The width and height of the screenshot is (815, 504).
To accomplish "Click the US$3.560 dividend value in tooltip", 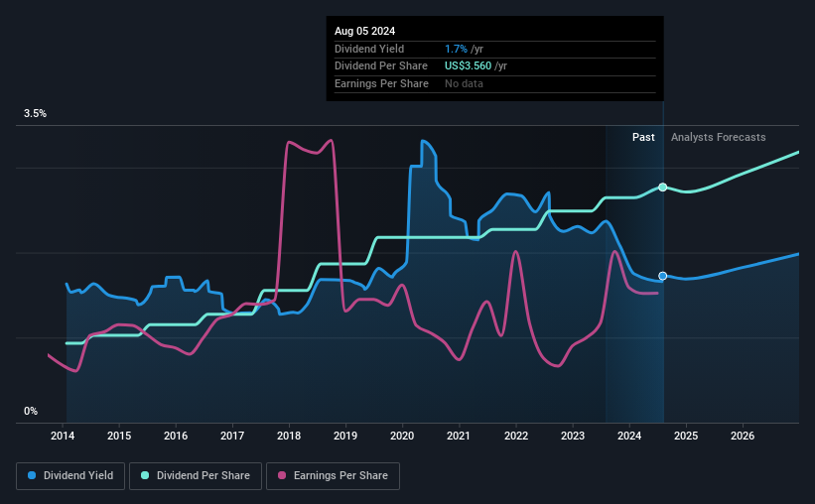I will [x=468, y=66].
